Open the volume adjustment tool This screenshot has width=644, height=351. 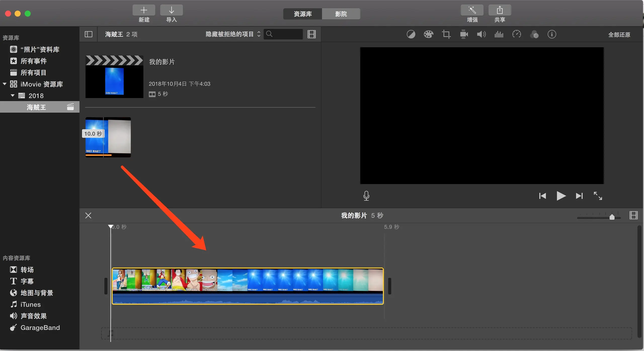(x=481, y=34)
